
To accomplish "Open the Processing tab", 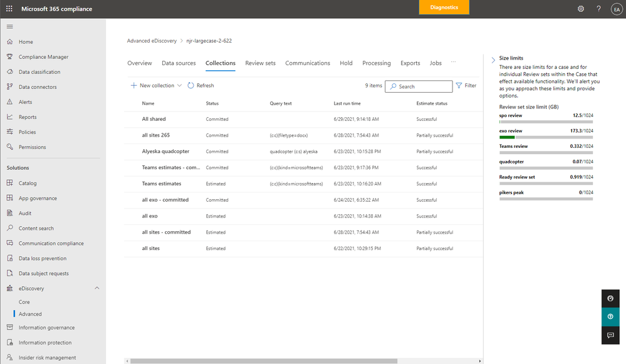I will click(x=377, y=63).
